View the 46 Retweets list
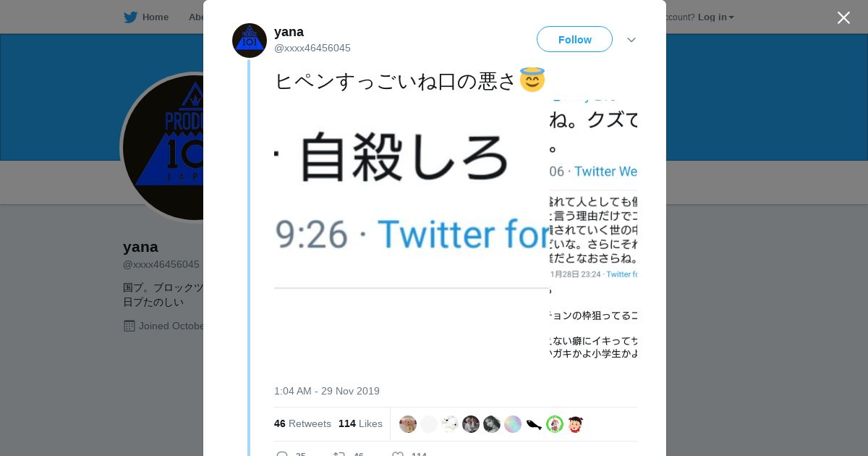Screen dimensions: 868x456 click(x=302, y=423)
